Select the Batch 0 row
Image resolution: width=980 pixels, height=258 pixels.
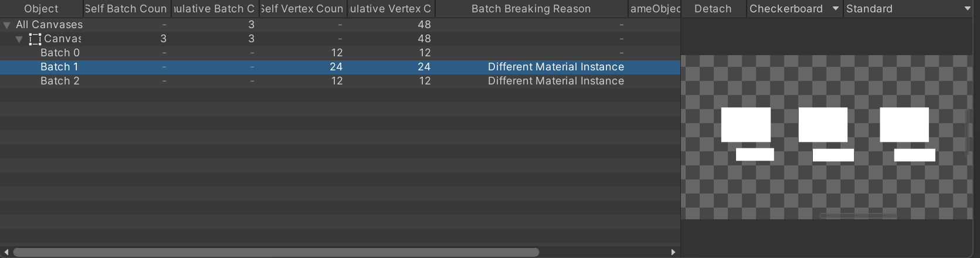(340, 53)
